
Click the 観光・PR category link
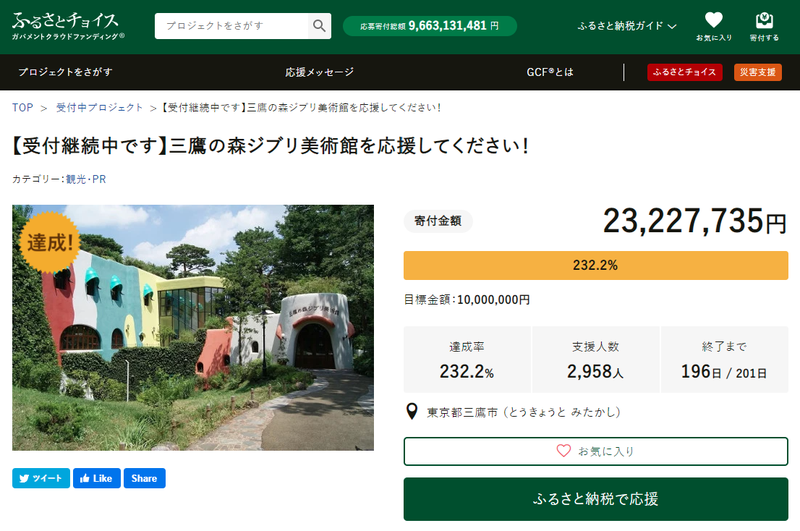pyautogui.click(x=86, y=179)
